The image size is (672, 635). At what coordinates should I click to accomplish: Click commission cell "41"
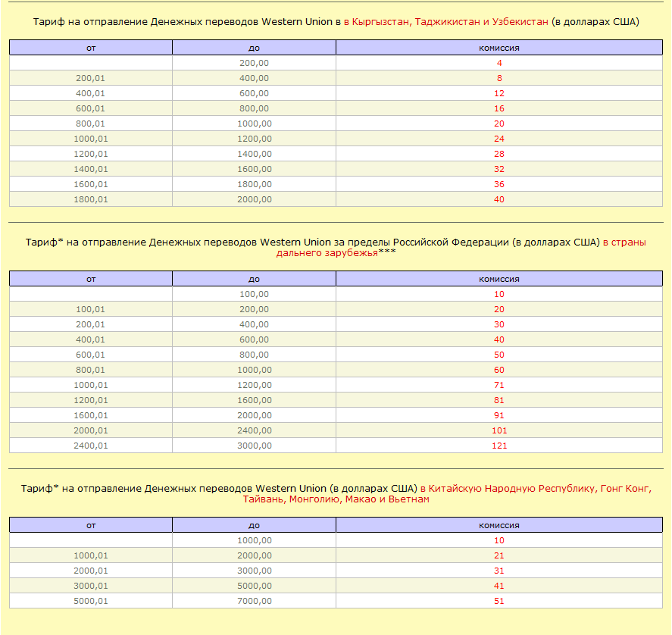tap(499, 586)
